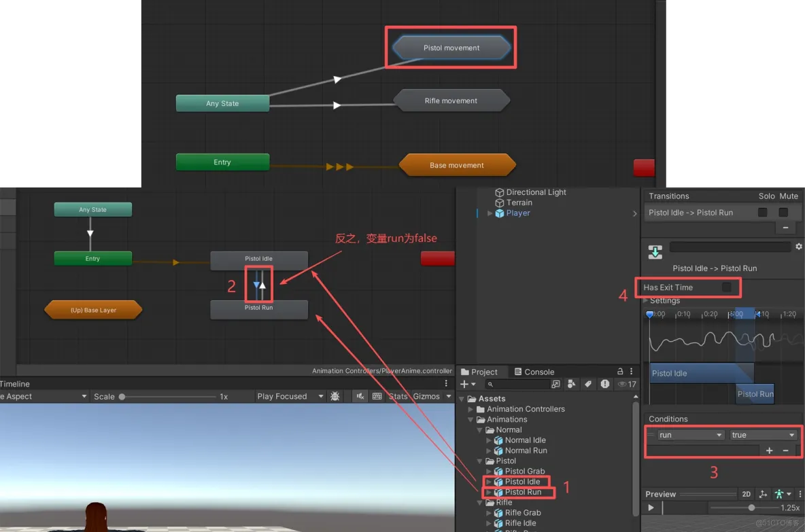Click the avatar humanoid icon on the Preview bar
The width and height of the screenshot is (805, 532).
click(x=780, y=494)
